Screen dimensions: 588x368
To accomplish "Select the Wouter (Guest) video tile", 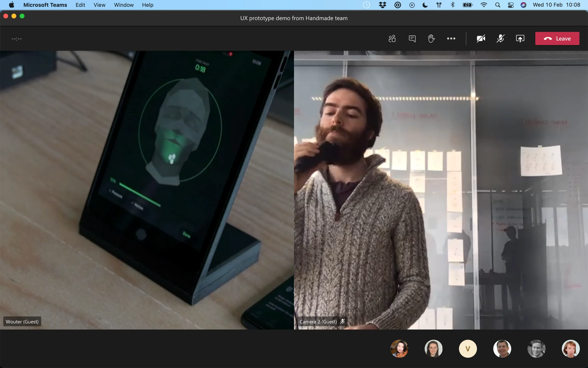I will (x=147, y=190).
